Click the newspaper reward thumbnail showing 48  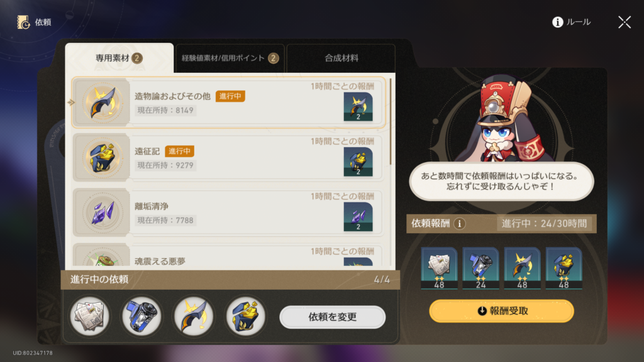(439, 268)
